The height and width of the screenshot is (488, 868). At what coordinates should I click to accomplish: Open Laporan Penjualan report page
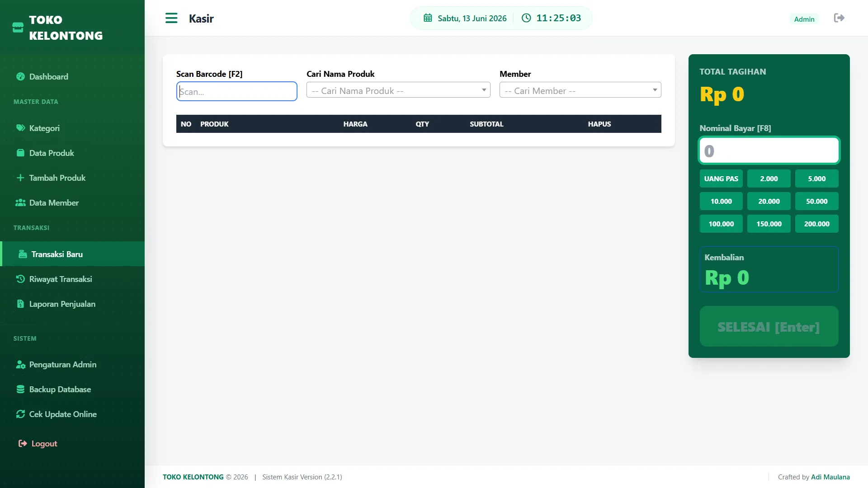pyautogui.click(x=72, y=304)
